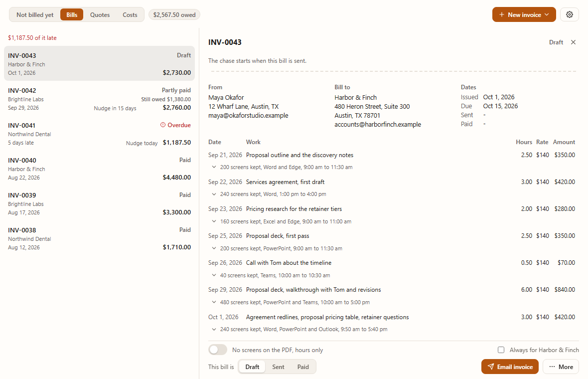This screenshot has height=379, width=588.
Task: Click "Nudge today" on INV-0041
Action: (142, 143)
